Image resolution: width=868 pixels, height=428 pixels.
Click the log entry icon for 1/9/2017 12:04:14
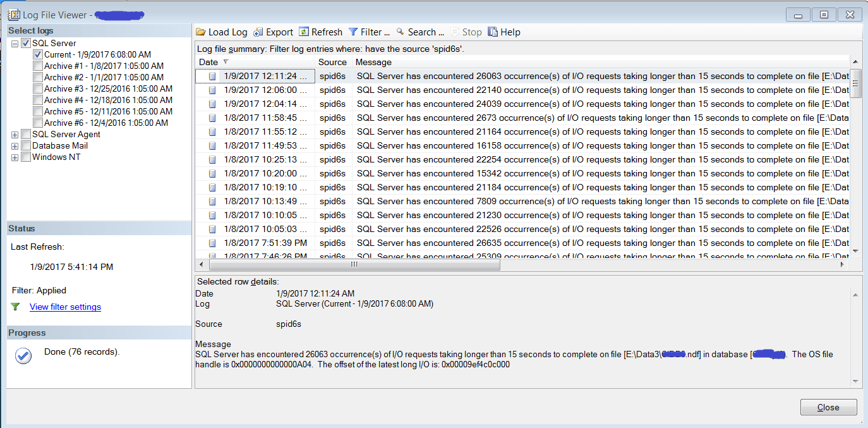click(212, 104)
